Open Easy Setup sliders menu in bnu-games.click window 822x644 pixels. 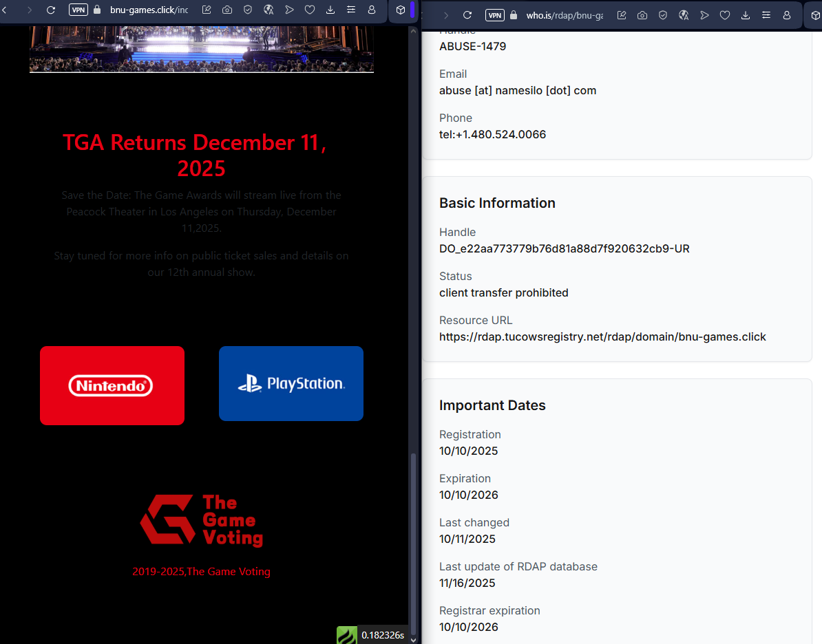point(351,10)
